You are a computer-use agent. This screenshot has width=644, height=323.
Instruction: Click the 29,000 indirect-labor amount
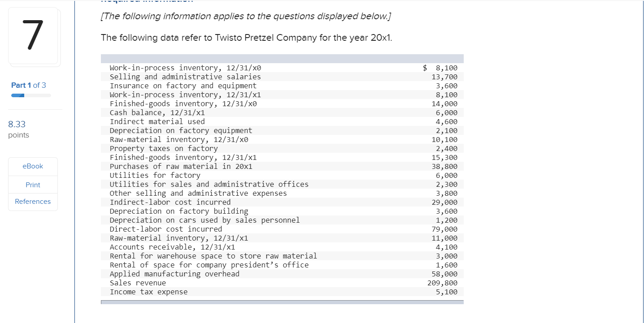pyautogui.click(x=444, y=202)
